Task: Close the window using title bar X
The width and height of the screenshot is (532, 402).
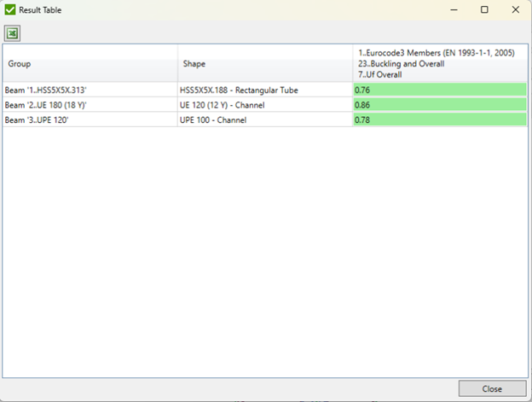Action: tap(515, 9)
